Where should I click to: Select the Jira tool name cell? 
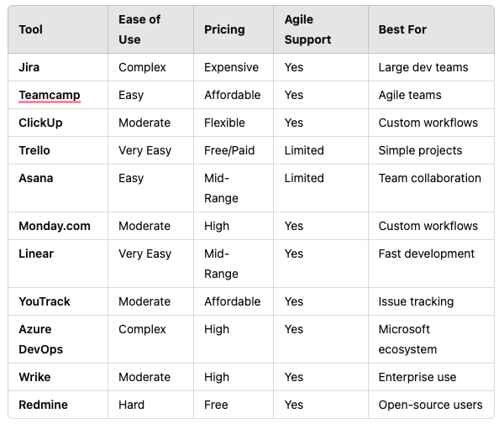pos(29,67)
